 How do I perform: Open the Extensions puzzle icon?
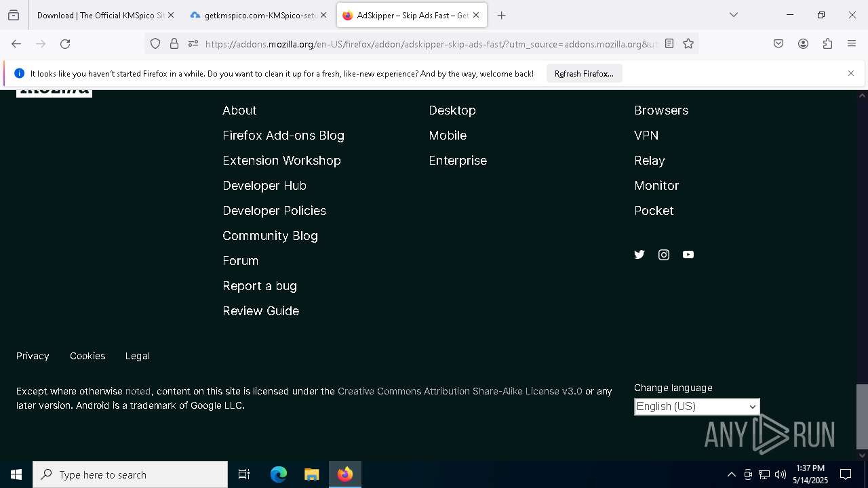click(827, 44)
